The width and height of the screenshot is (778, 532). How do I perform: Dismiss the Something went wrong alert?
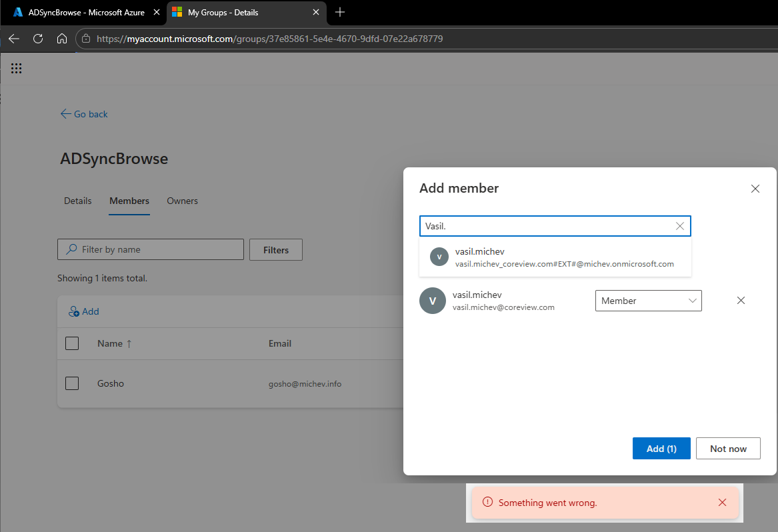pos(723,503)
